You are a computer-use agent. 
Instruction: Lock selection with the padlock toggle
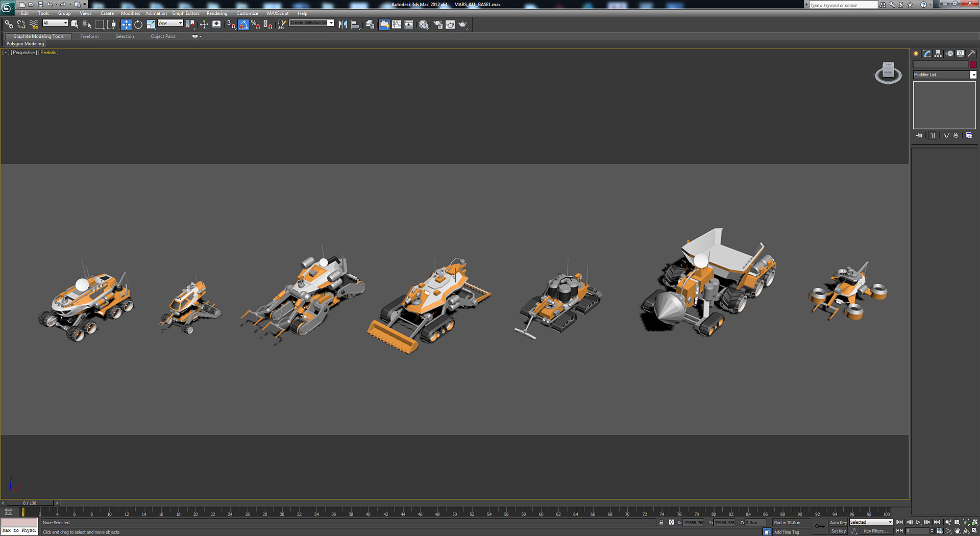pyautogui.click(x=661, y=523)
